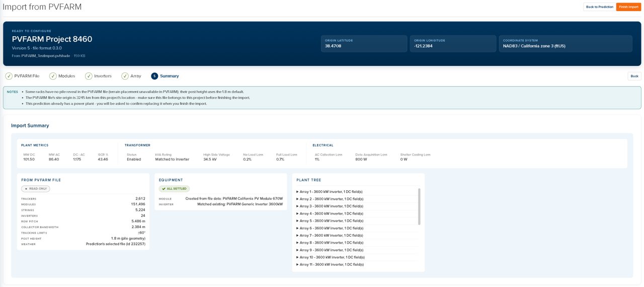This screenshot has width=644, height=287.
Task: Click the MW DC value 101.50
Action: click(29, 159)
